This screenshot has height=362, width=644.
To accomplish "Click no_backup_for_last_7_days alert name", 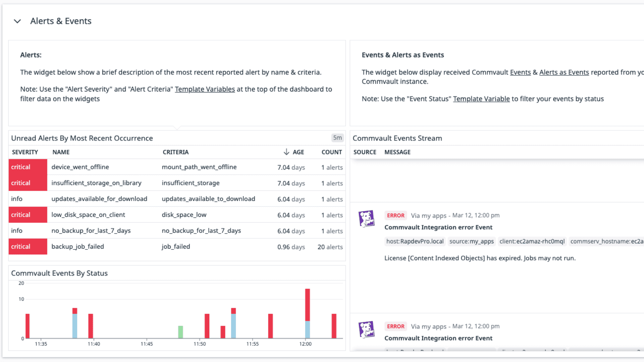I will tap(91, 231).
